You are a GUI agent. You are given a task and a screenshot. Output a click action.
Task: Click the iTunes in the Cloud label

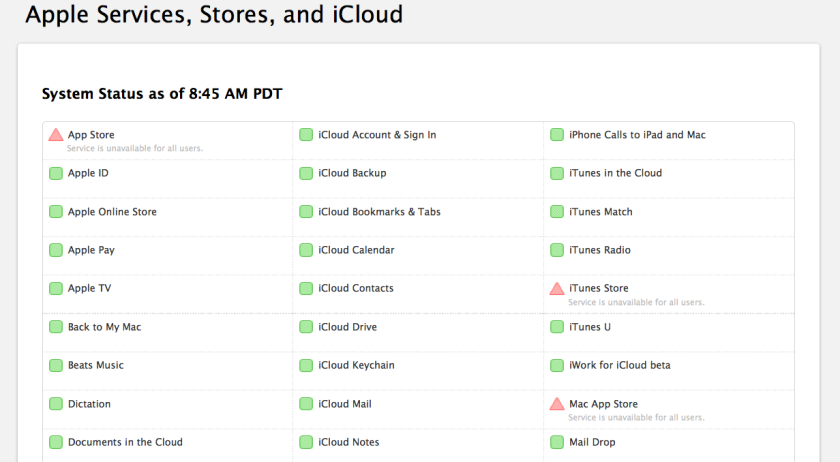click(x=616, y=173)
